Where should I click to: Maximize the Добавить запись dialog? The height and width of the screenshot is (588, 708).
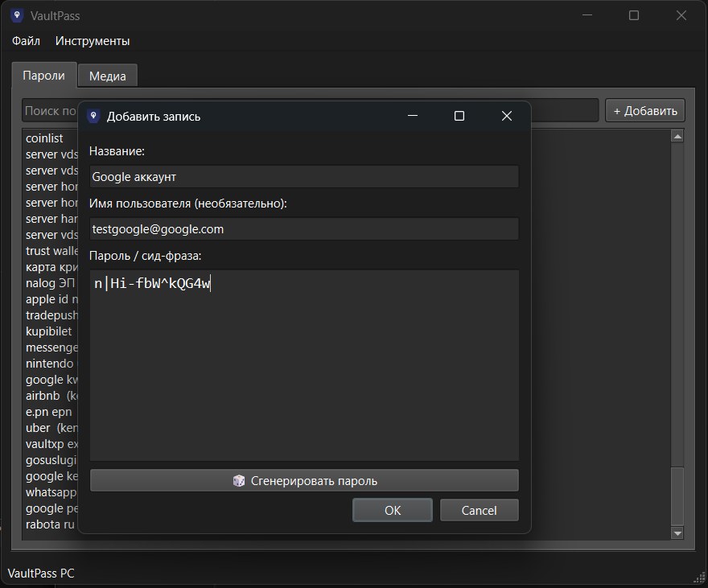[x=459, y=116]
